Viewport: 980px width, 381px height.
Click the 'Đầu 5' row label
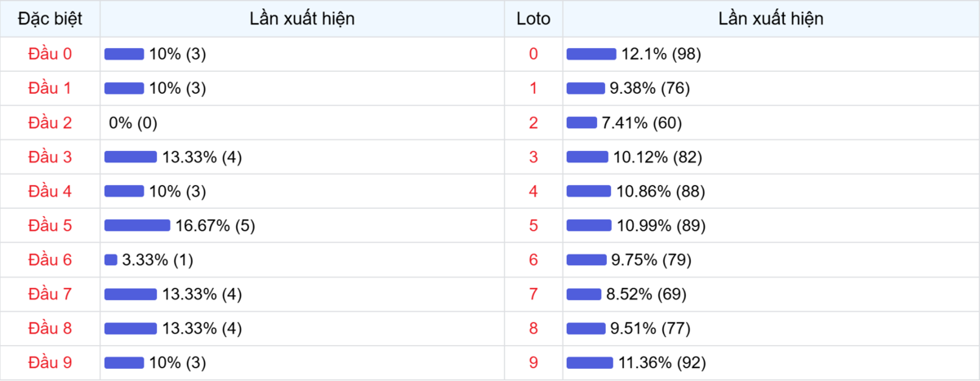coord(50,225)
